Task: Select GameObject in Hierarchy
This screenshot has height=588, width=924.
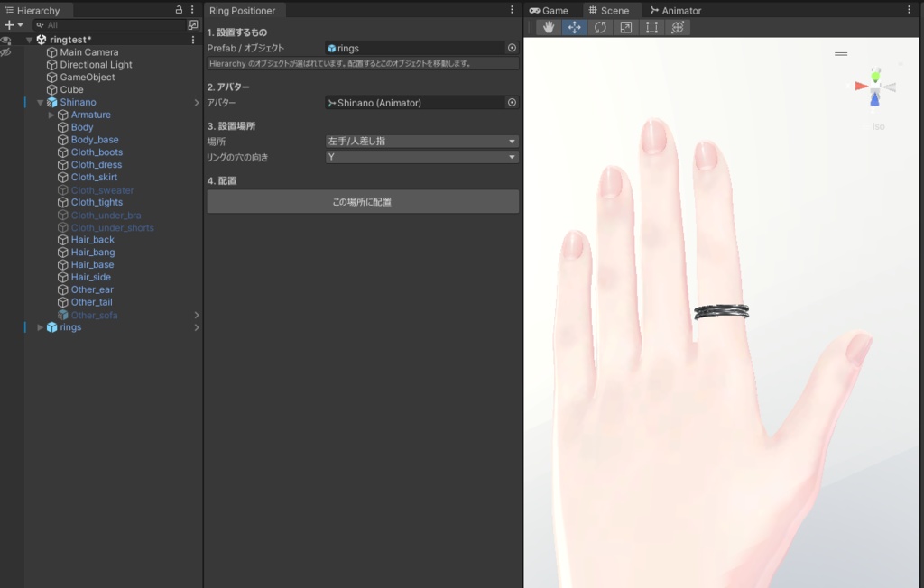Action: 88,78
